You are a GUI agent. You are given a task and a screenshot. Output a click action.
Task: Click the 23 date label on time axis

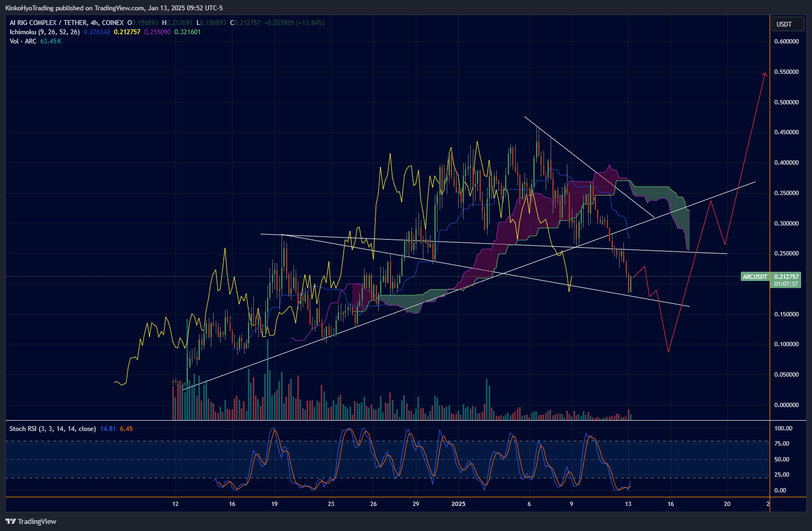(x=331, y=504)
